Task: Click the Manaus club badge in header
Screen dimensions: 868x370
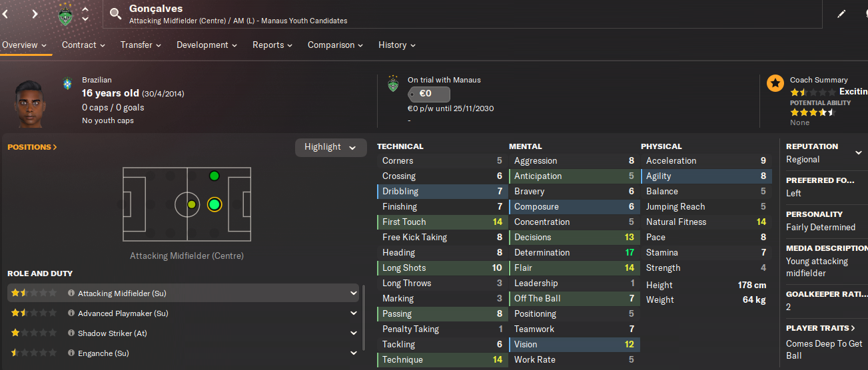Action: pyautogui.click(x=65, y=14)
